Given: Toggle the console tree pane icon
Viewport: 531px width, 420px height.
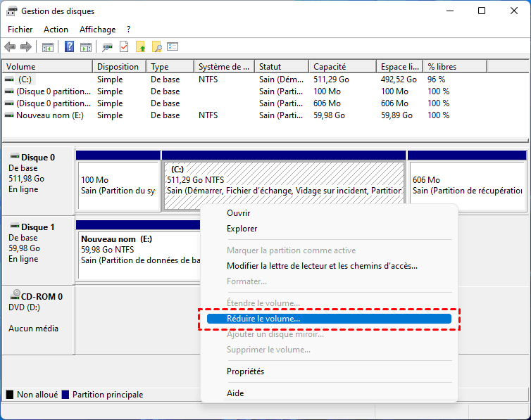Looking at the screenshot, I should (x=48, y=47).
